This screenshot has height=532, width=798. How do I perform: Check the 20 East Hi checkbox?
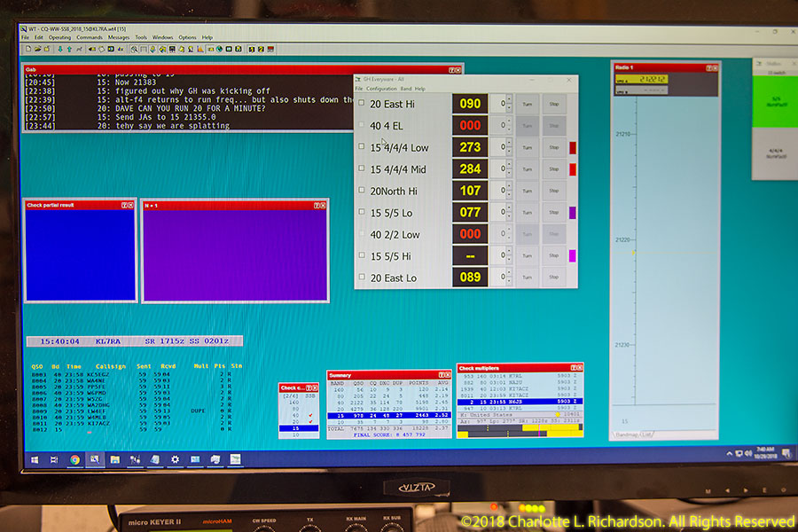point(362,104)
